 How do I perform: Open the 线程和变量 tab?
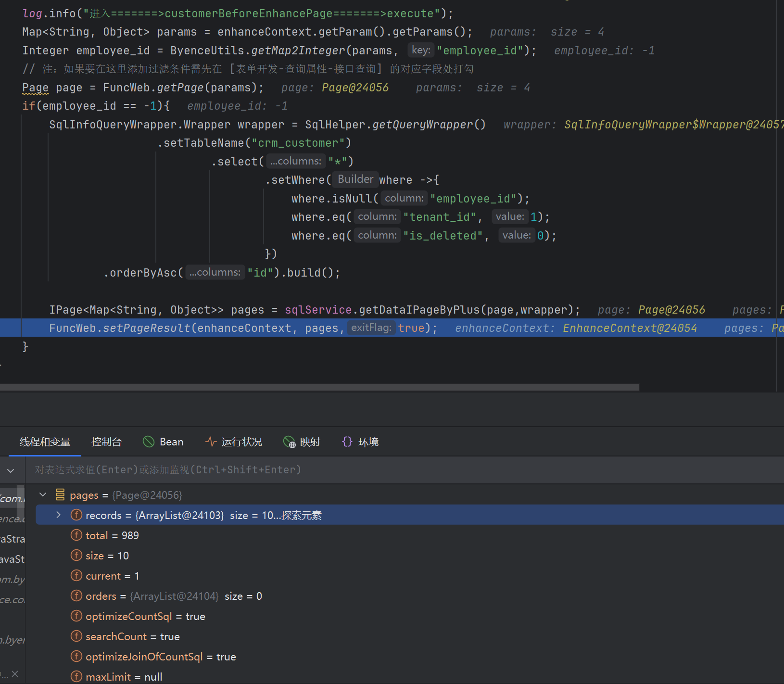[45, 442]
